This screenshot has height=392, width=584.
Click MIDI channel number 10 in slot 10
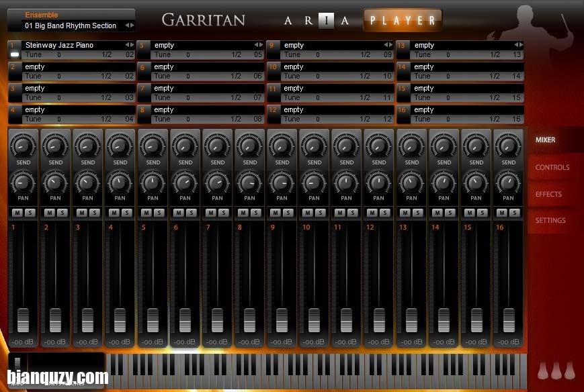click(x=387, y=77)
